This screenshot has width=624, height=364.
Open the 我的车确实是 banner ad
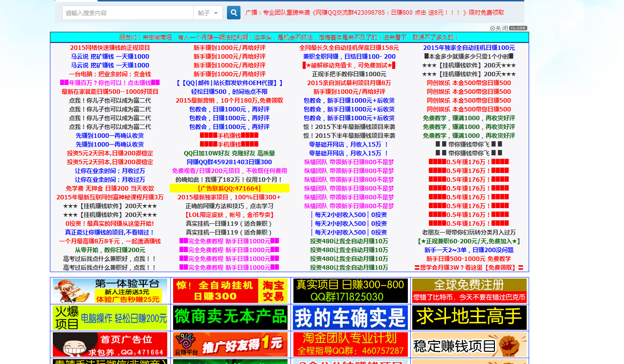(x=350, y=318)
